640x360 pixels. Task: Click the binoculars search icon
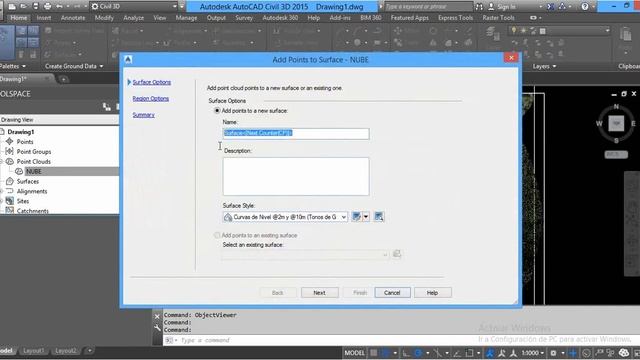point(479,7)
